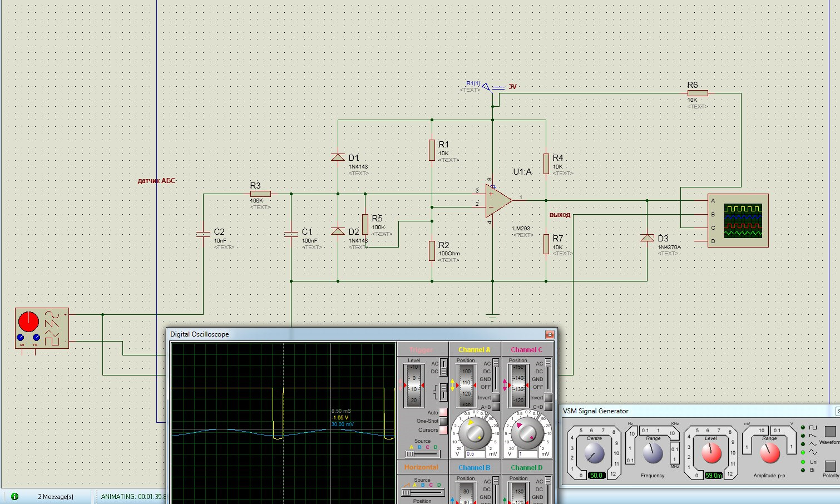Select resistor R6 symbol near top right
840x504 pixels.
point(698,93)
